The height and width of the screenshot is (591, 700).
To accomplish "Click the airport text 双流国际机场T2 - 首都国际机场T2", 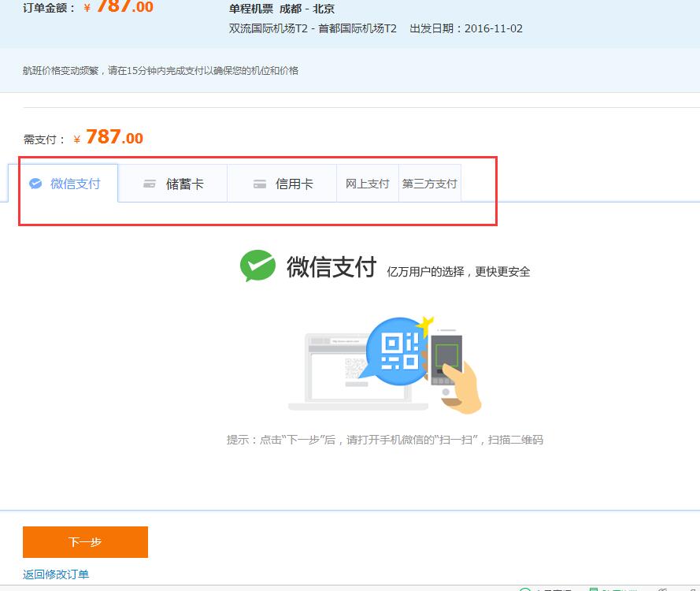I will point(313,28).
